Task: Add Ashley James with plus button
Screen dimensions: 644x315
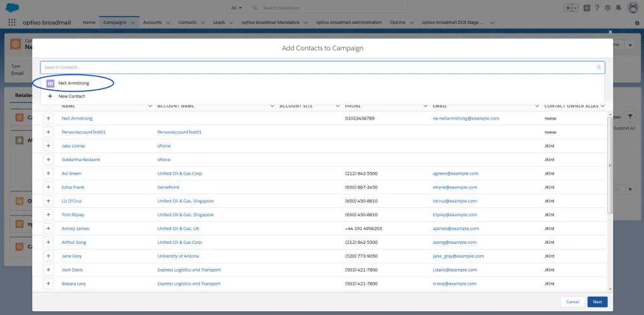Action: [48, 229]
